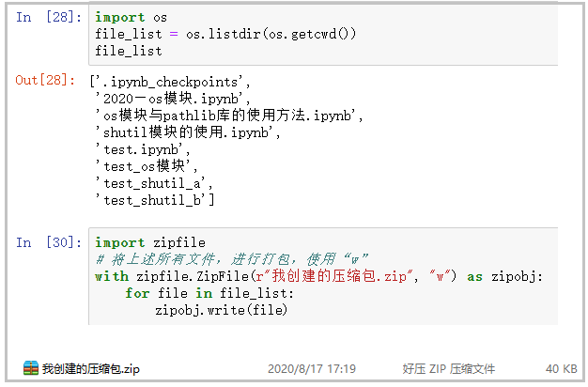Click the Out[28] output prompt
The width and height of the screenshot is (588, 387).
(x=45, y=81)
